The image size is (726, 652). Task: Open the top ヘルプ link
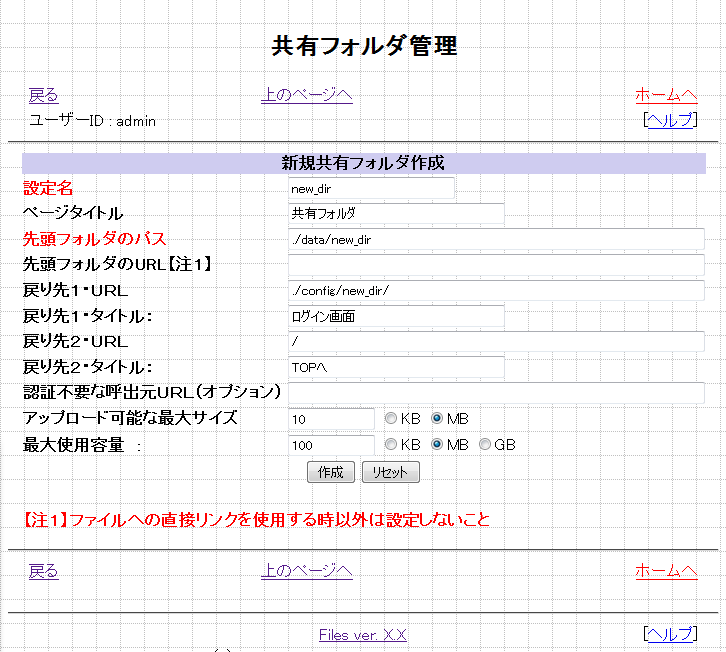click(x=669, y=120)
